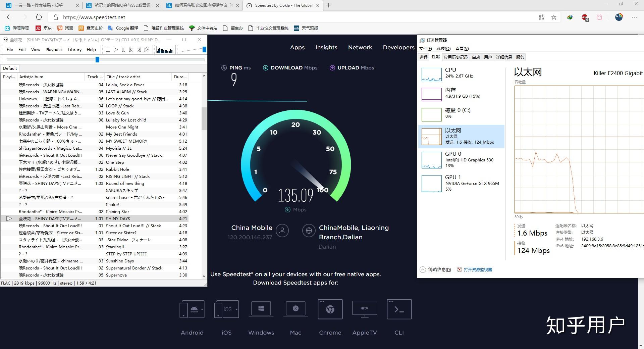Screen dimensions: 644x349
Task: Select GPU 1 NVIDIA GeForce GTX 965M entry
Action: pos(461,183)
